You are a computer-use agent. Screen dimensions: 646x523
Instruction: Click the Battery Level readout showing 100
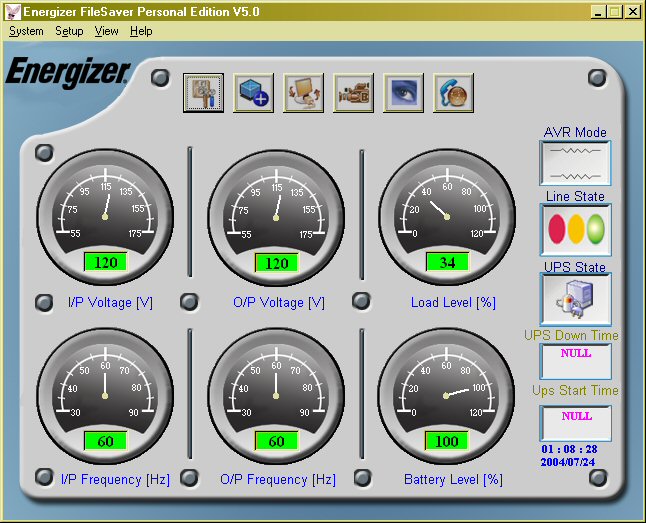[x=447, y=441]
